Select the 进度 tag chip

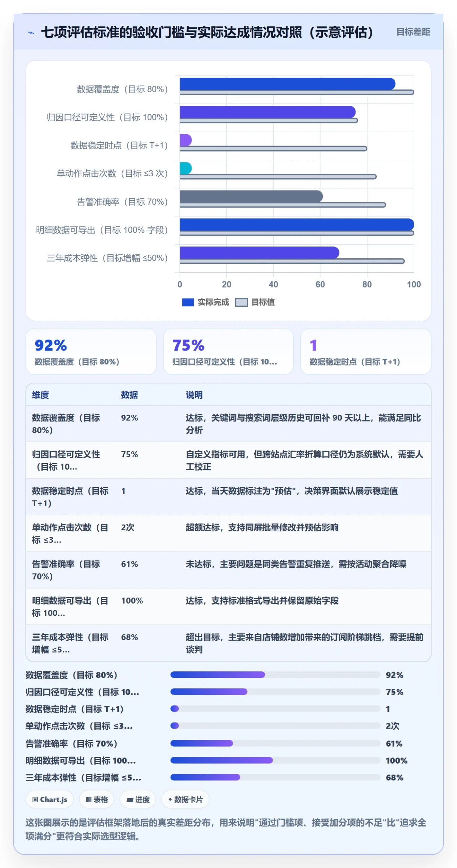[138, 799]
